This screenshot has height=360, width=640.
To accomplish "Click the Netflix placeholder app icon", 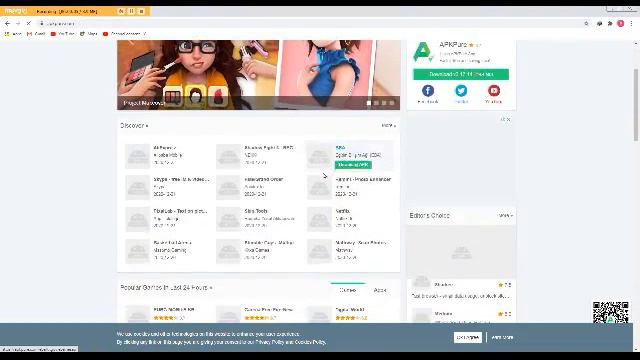I will click(320, 219).
